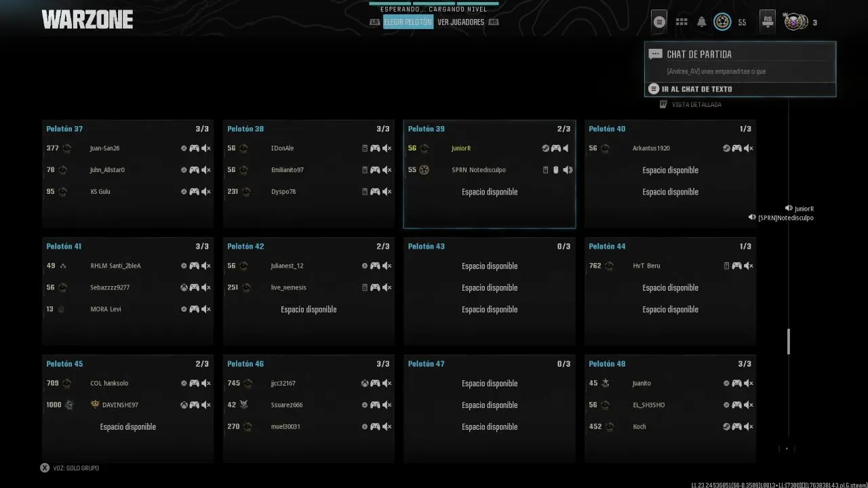
Task: Unmute Julianest_12
Action: tap(387, 266)
